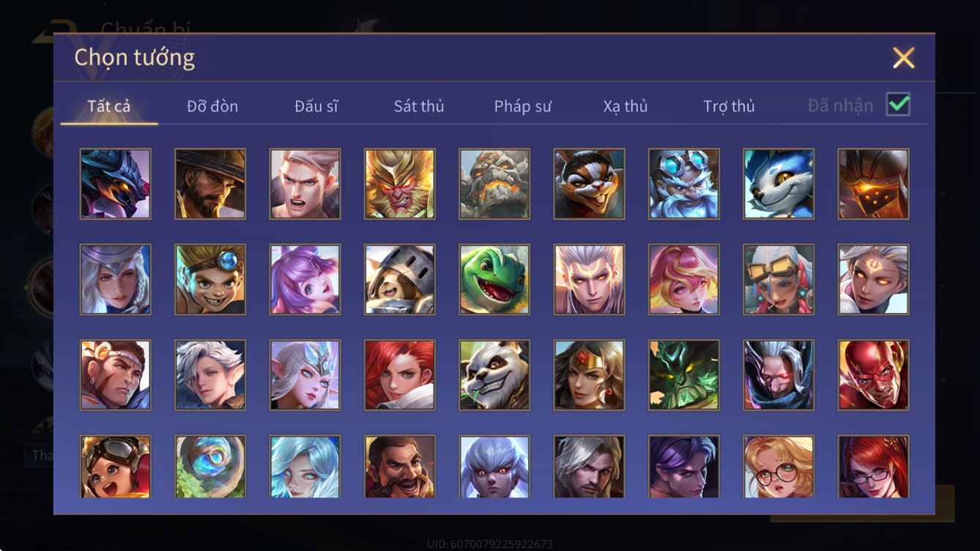Screen dimensions: 980x551
Task: Select the Đấu sĩ tab
Action: tap(316, 106)
